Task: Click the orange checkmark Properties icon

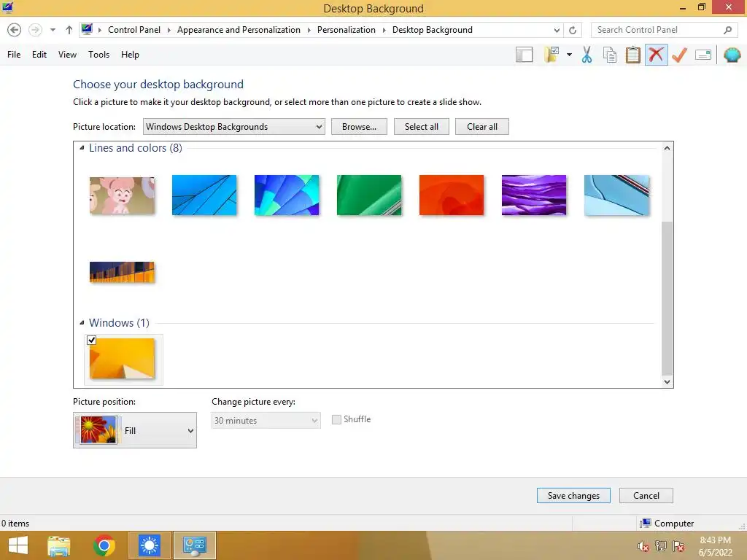Action: pos(679,55)
